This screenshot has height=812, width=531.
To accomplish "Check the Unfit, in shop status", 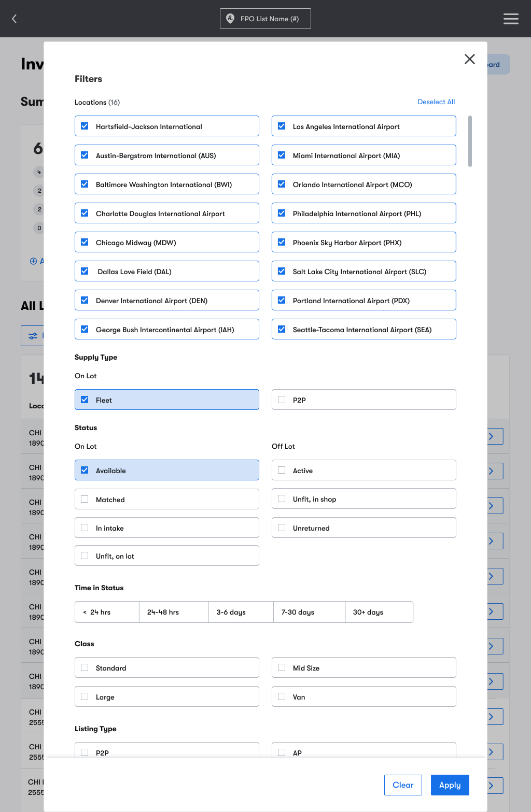I will click(x=364, y=498).
